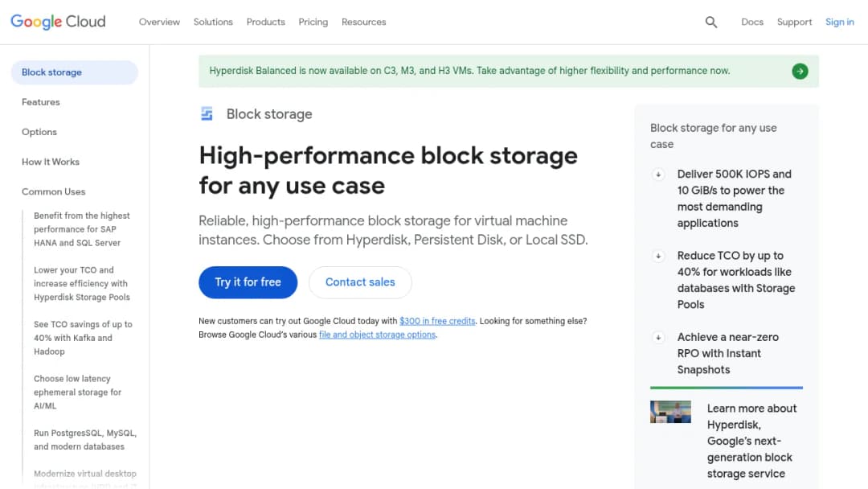Screen dimensions: 868x489
Task: Jump to Options in the sidebar
Action: (x=39, y=133)
